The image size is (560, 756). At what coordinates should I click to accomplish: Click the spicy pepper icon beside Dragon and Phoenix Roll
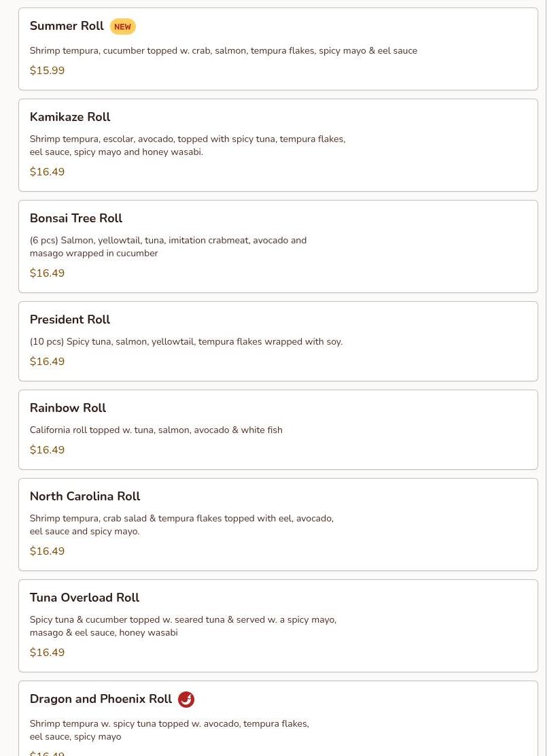point(186,700)
